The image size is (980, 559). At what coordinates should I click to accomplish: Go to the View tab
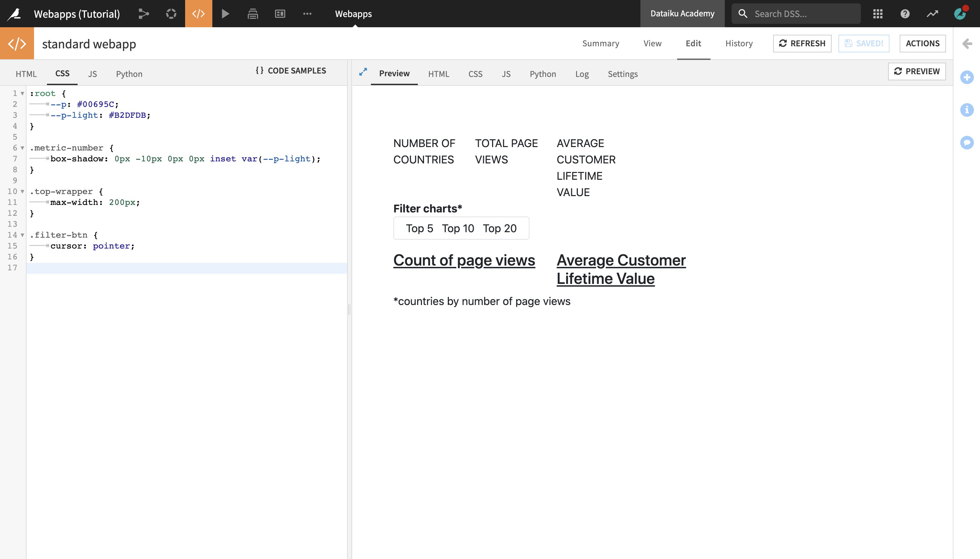point(652,43)
